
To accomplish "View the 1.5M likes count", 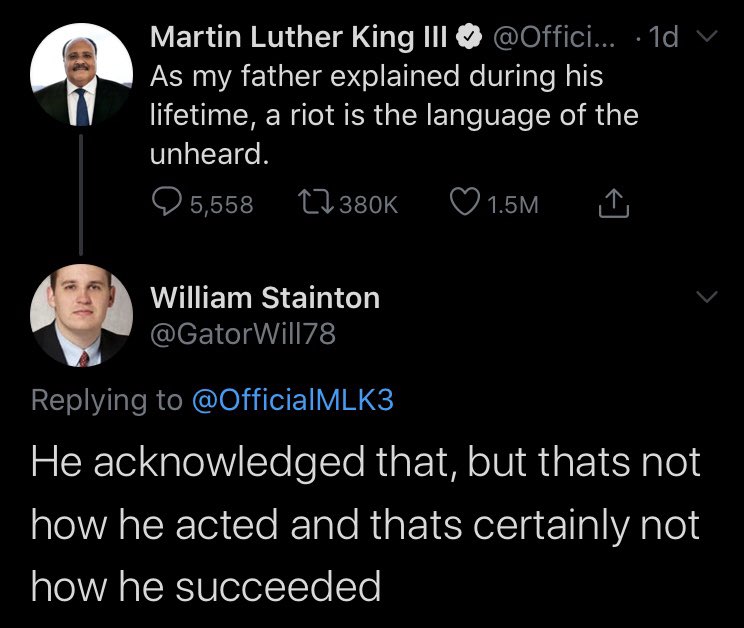I will (513, 204).
